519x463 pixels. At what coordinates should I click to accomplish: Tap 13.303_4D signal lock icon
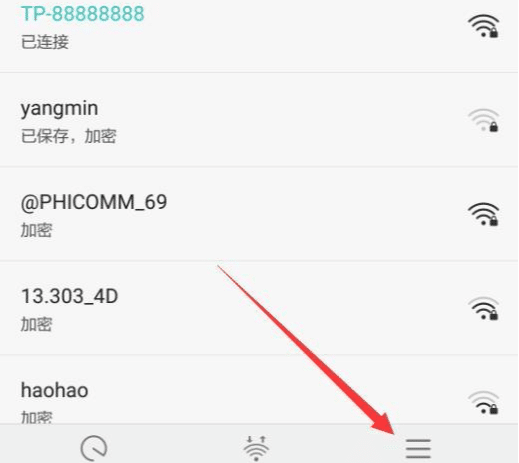click(x=483, y=308)
